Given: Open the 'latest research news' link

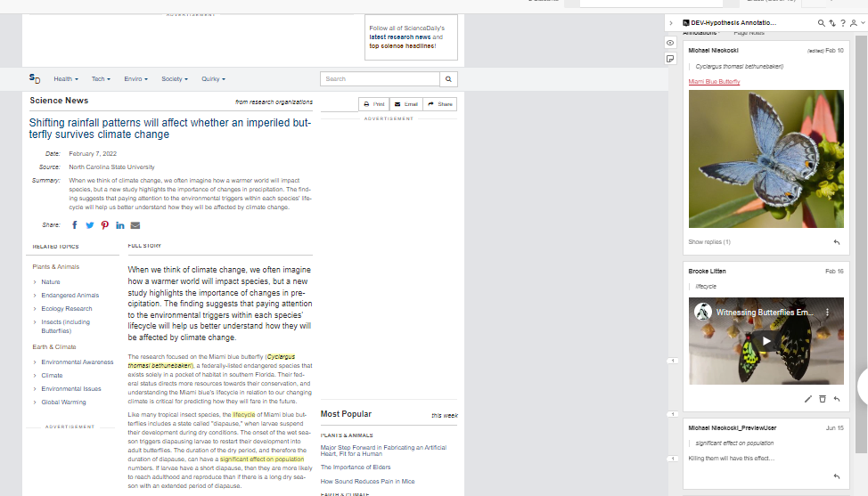Looking at the screenshot, I should (x=399, y=37).
